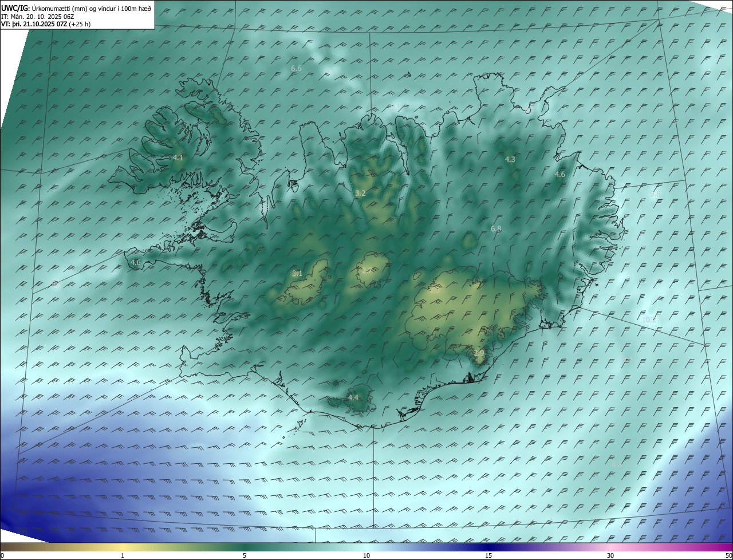Click the 10.2 value label
This screenshot has height=560, width=733.
coord(649,320)
